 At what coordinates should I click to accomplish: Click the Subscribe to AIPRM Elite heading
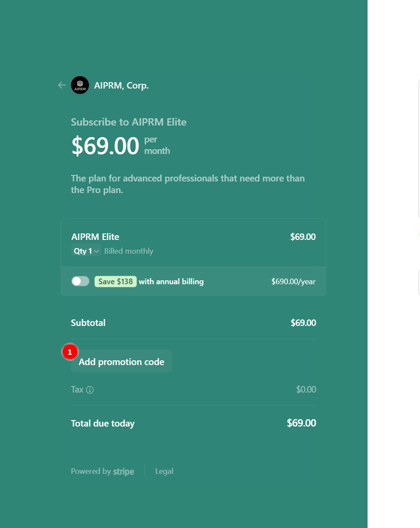129,122
